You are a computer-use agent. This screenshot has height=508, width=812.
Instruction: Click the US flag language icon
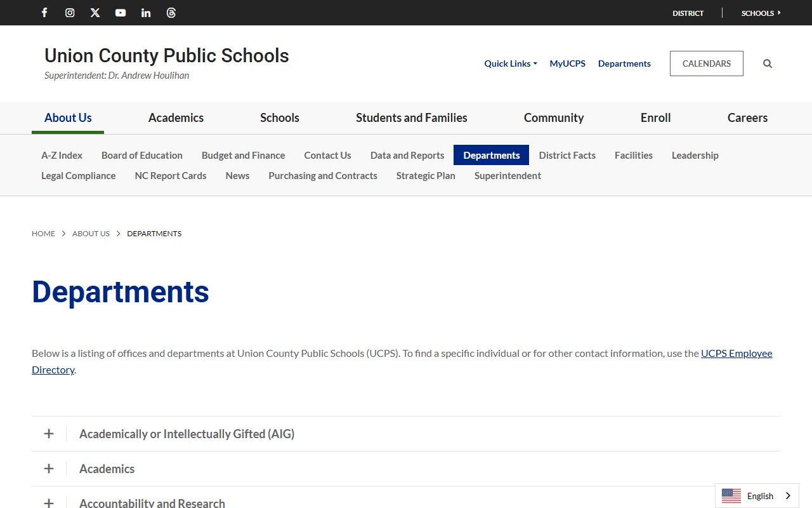(731, 496)
